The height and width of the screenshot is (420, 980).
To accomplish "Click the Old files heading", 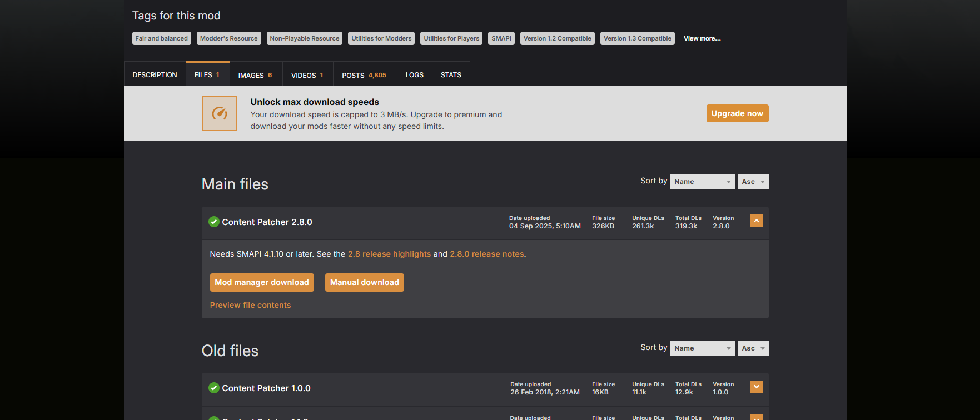I will [230, 351].
